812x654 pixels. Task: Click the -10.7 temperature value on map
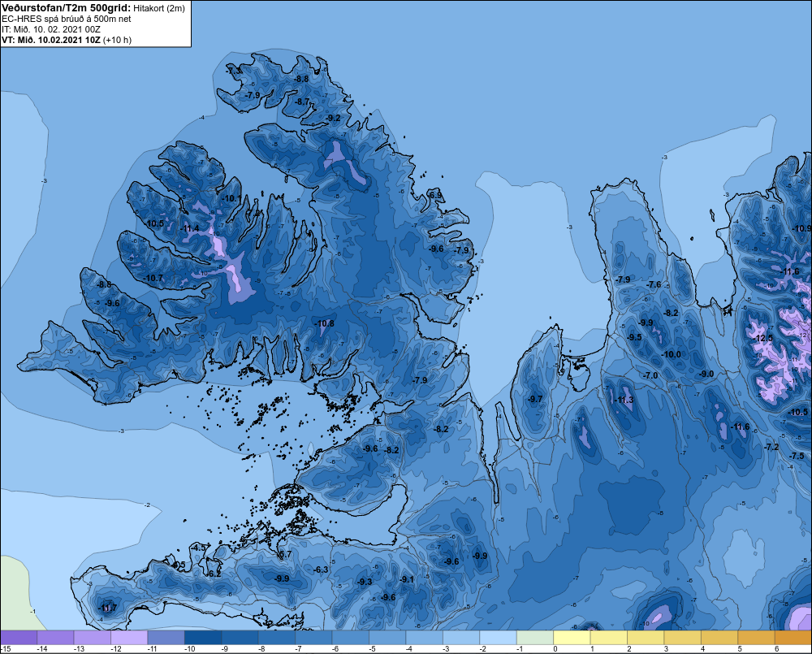(153, 279)
